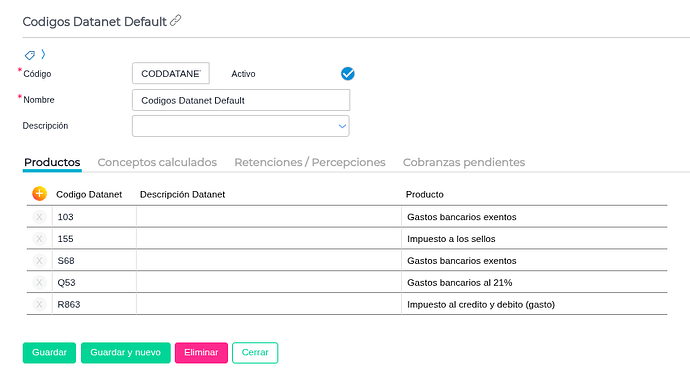Screen dimensions: 690x373
Task: Click the Producto cell in row 103
Action: coord(534,217)
